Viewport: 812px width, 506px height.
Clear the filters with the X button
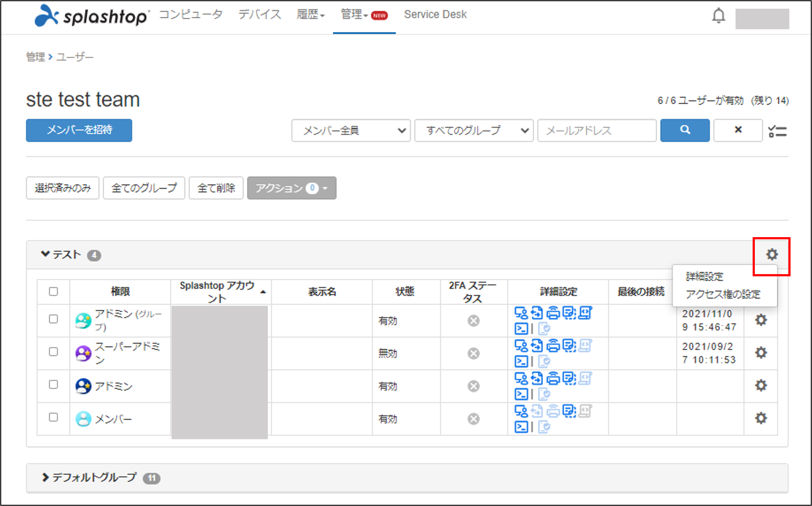click(738, 130)
